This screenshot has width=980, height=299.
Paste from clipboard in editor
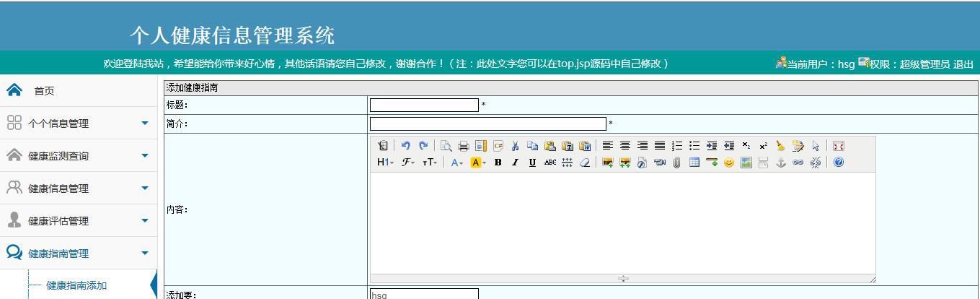549,145
